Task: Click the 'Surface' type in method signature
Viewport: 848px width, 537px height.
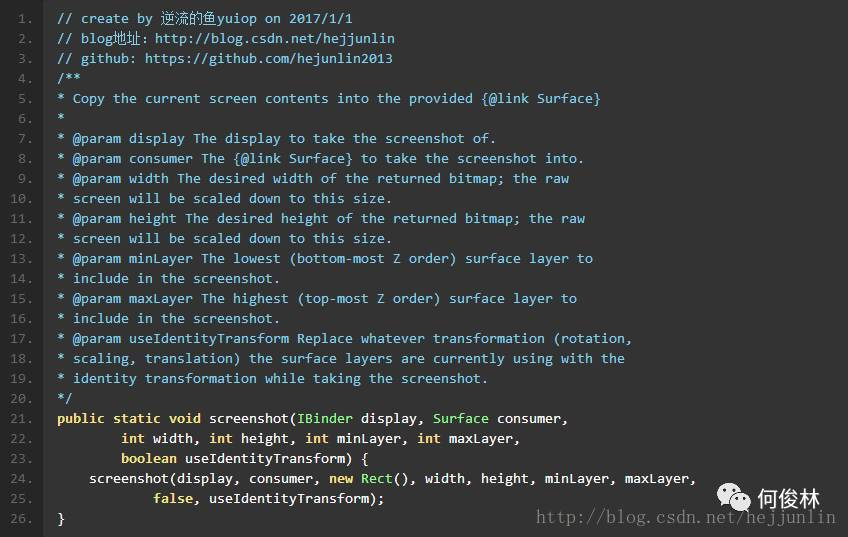Action: [461, 419]
